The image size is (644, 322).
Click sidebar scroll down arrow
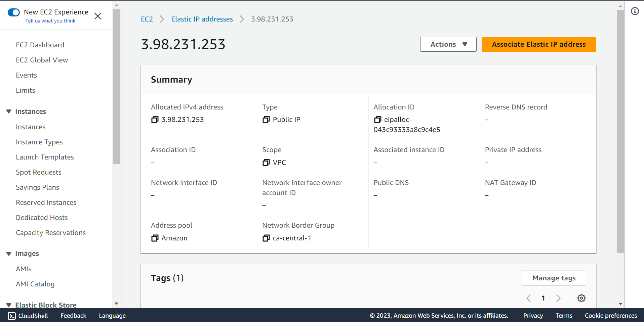pos(116,304)
